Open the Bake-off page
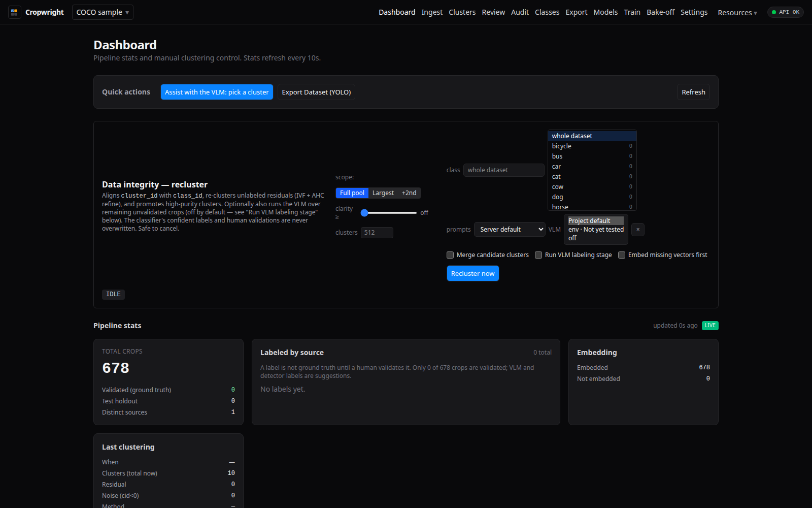812x508 pixels. point(660,12)
